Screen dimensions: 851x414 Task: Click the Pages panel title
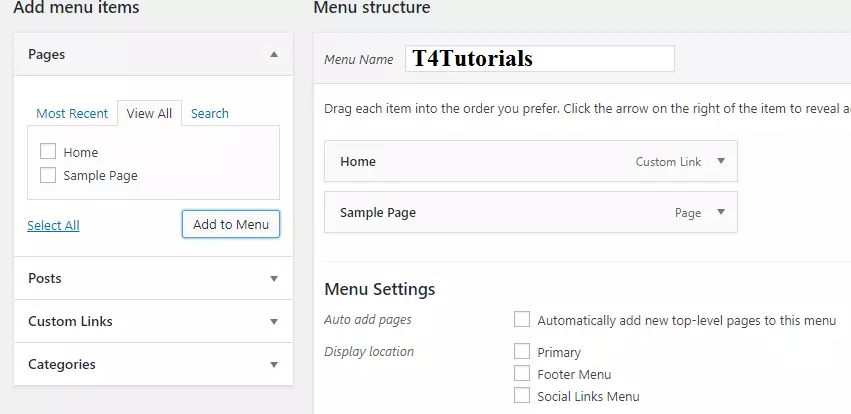tap(47, 54)
